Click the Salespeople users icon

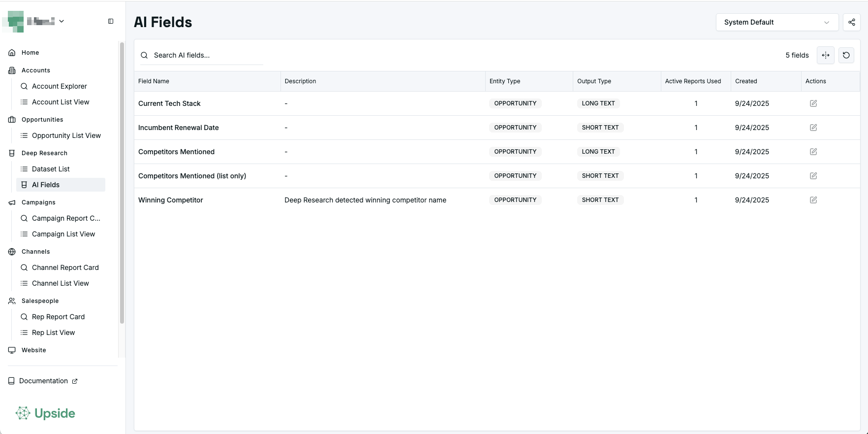click(x=12, y=301)
